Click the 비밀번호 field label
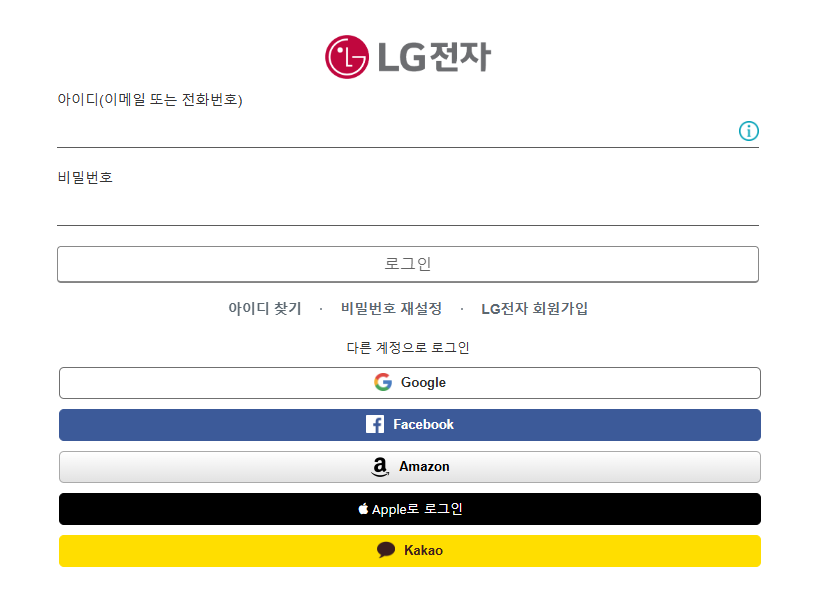The height and width of the screenshot is (610, 831). (85, 177)
